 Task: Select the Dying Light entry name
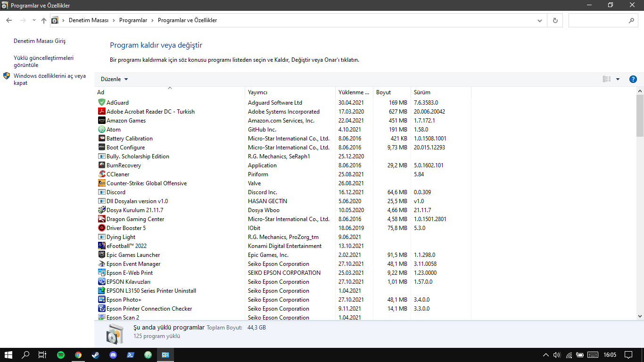(121, 237)
